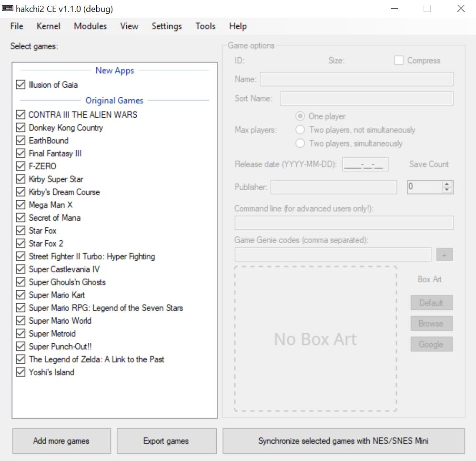Toggle the Super Mario Kart checkbox
The width and height of the screenshot is (476, 461).
(20, 295)
